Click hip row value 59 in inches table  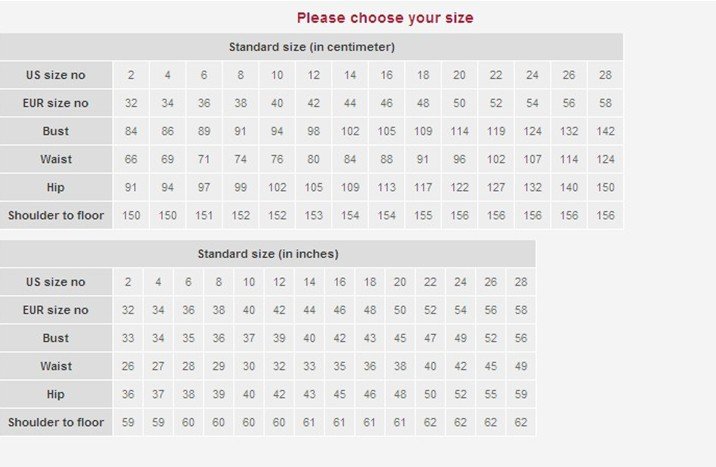click(520, 394)
